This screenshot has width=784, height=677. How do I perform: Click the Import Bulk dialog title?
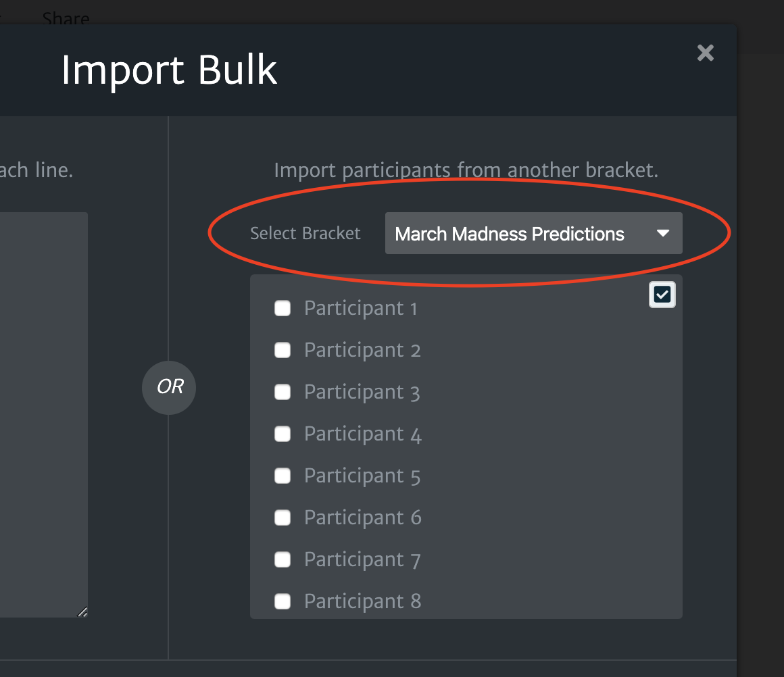(x=169, y=70)
